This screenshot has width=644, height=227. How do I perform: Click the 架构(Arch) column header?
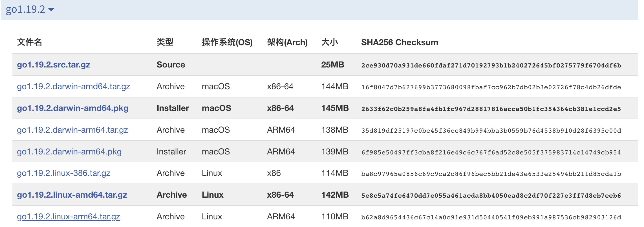coord(287,42)
